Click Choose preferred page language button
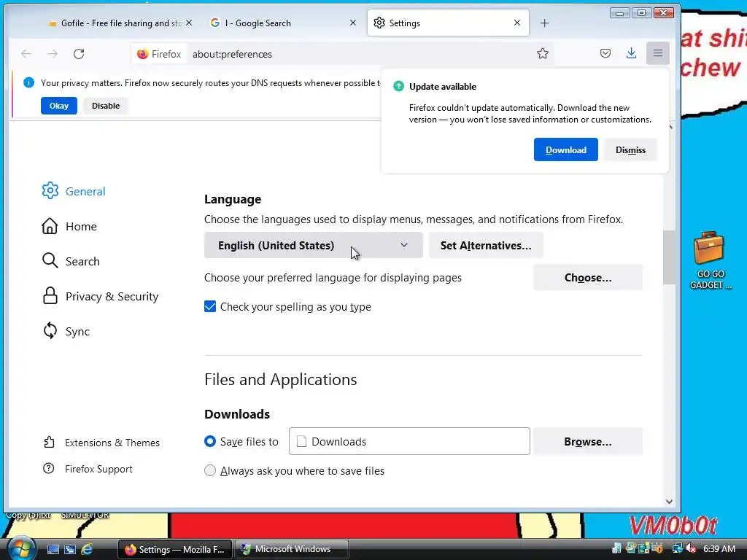The height and width of the screenshot is (560, 747). 588,278
